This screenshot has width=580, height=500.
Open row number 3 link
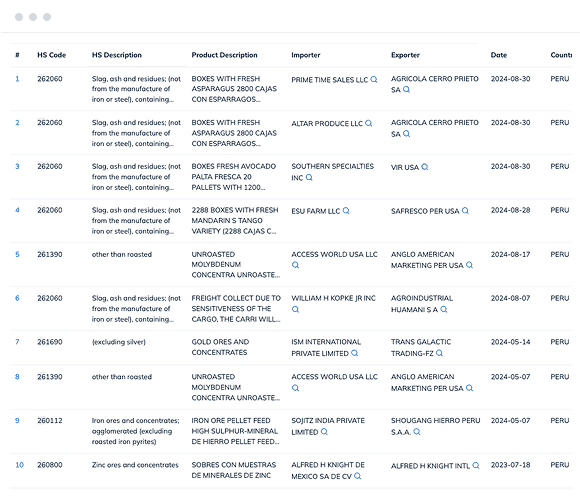pos(17,166)
